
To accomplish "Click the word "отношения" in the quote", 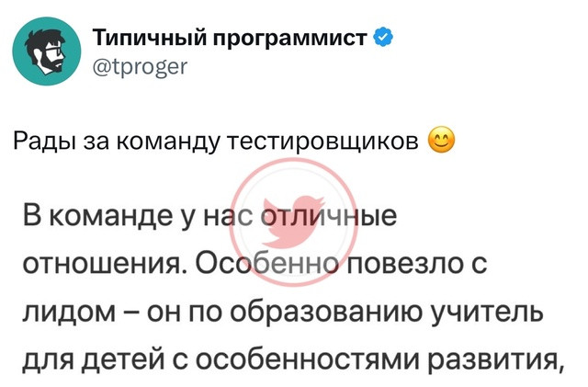I will pos(106,264).
